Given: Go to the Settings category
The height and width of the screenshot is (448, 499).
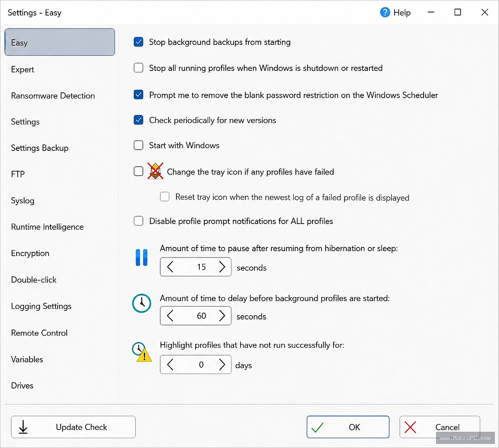Looking at the screenshot, I should 25,122.
